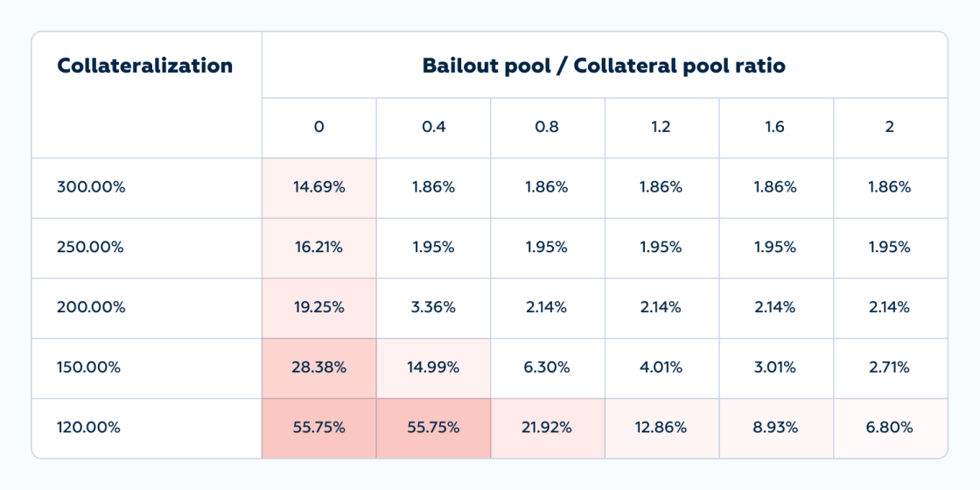Click the 250.00% collateralization row label
This screenshot has height=490, width=980.
click(x=91, y=248)
